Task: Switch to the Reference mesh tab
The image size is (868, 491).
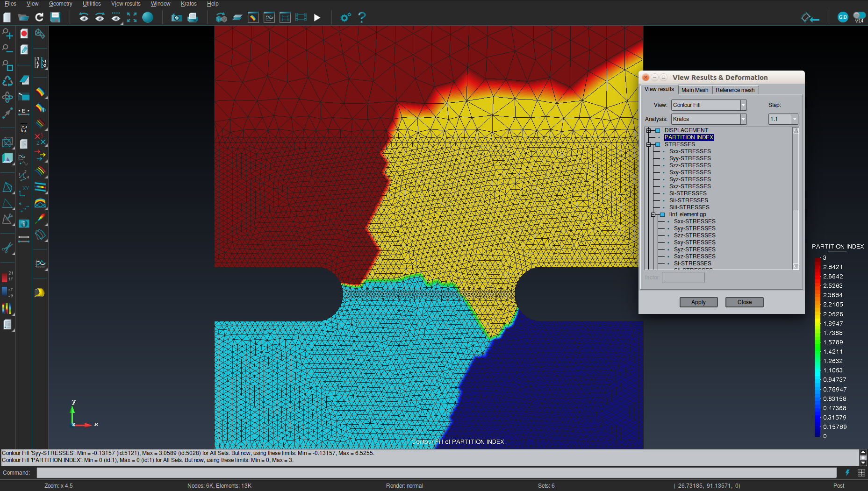Action: pyautogui.click(x=735, y=90)
